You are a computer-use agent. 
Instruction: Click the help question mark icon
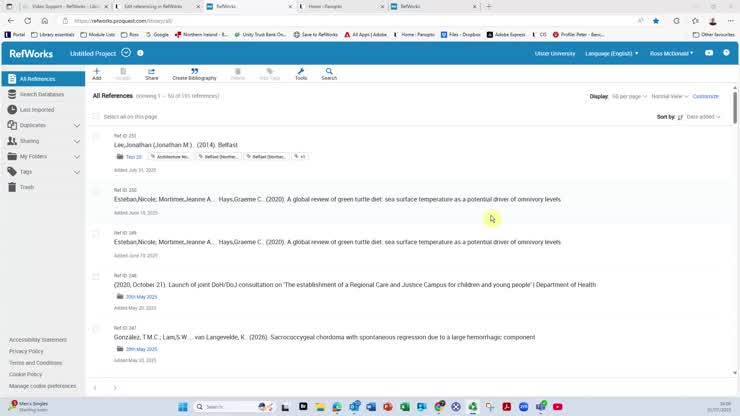[x=726, y=53]
